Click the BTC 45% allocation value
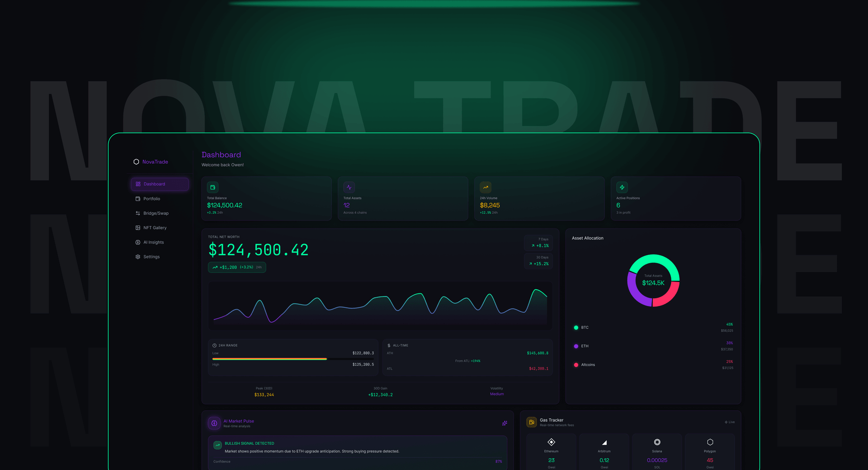Screen dimensions: 868x470 pos(730,324)
